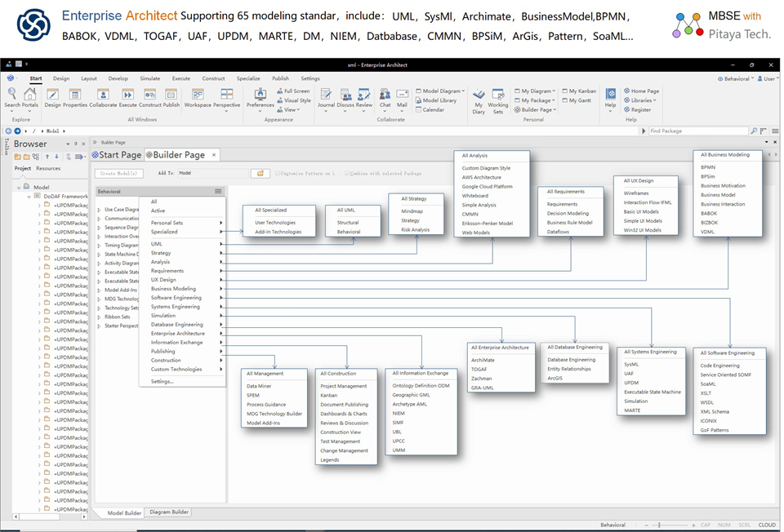Image resolution: width=784 pixels, height=532 pixels.
Task: Open the Model Diagram dropdown
Action: (x=440, y=91)
